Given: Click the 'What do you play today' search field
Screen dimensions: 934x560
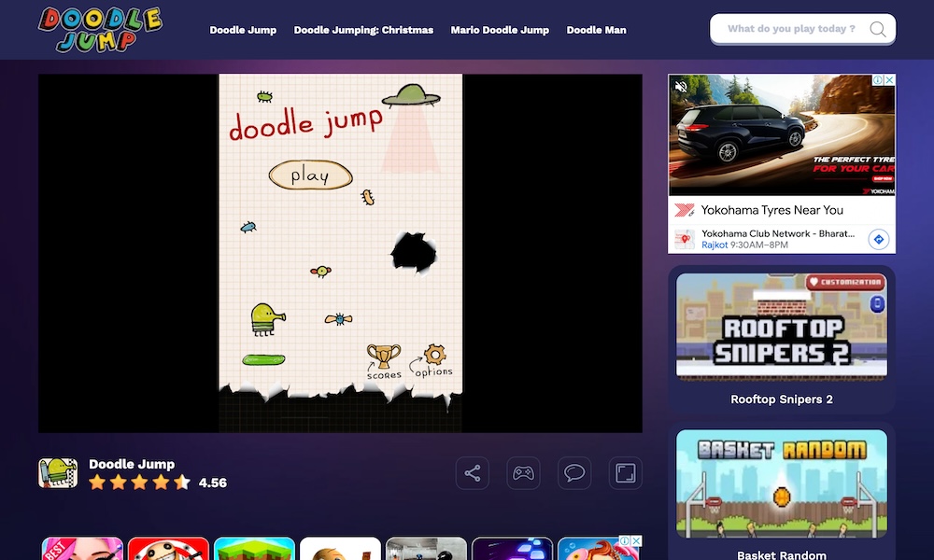Looking at the screenshot, I should coord(790,29).
